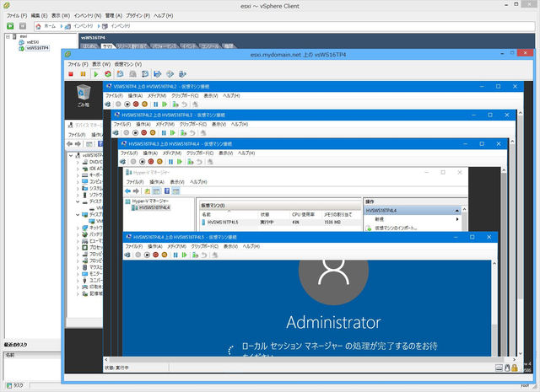Click the ホーム home icon in the breadcrumb bar
The image size is (540, 392).
(38, 26)
